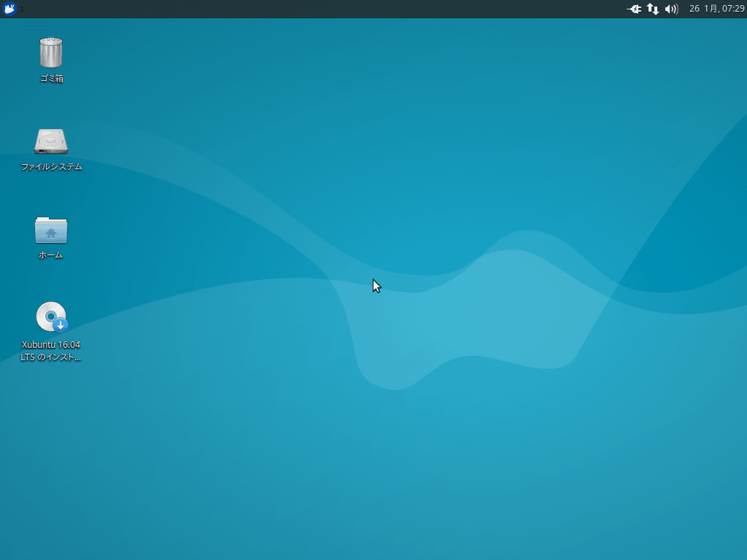Expand the window buttons hamburger list on the panel
This screenshot has height=560, width=747.
coord(23,9)
